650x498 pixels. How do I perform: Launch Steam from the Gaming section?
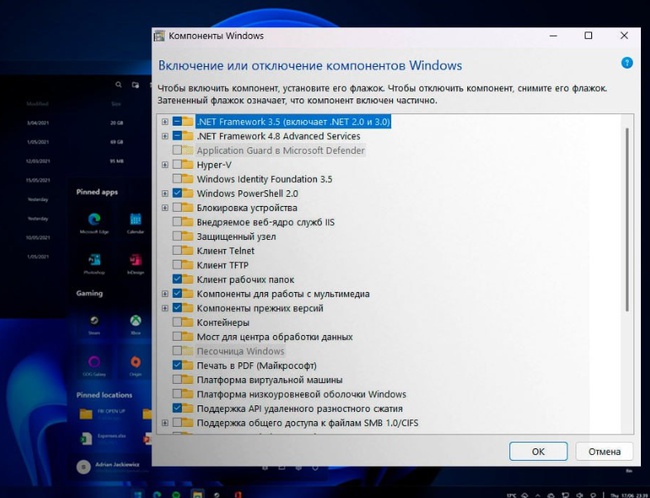[x=94, y=324]
